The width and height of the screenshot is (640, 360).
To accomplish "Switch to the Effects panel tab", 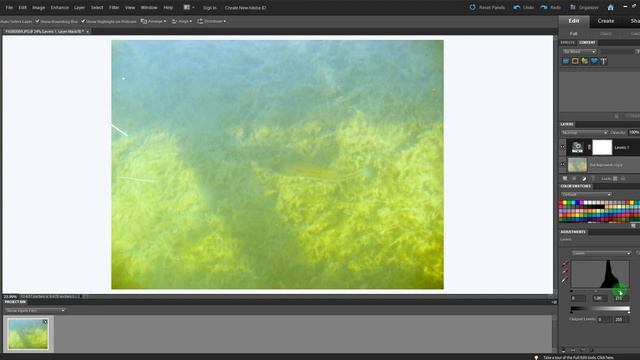I will pos(567,42).
